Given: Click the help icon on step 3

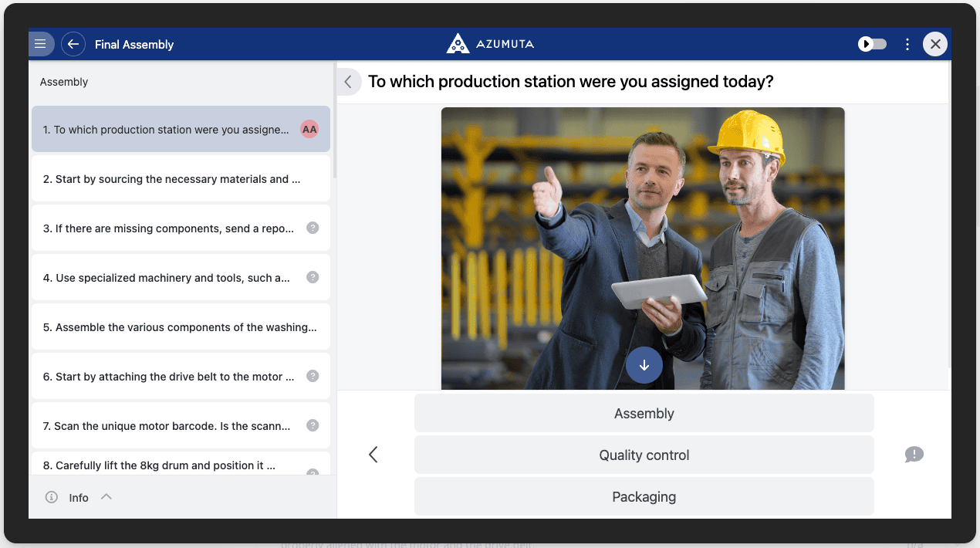Looking at the screenshot, I should [x=313, y=228].
